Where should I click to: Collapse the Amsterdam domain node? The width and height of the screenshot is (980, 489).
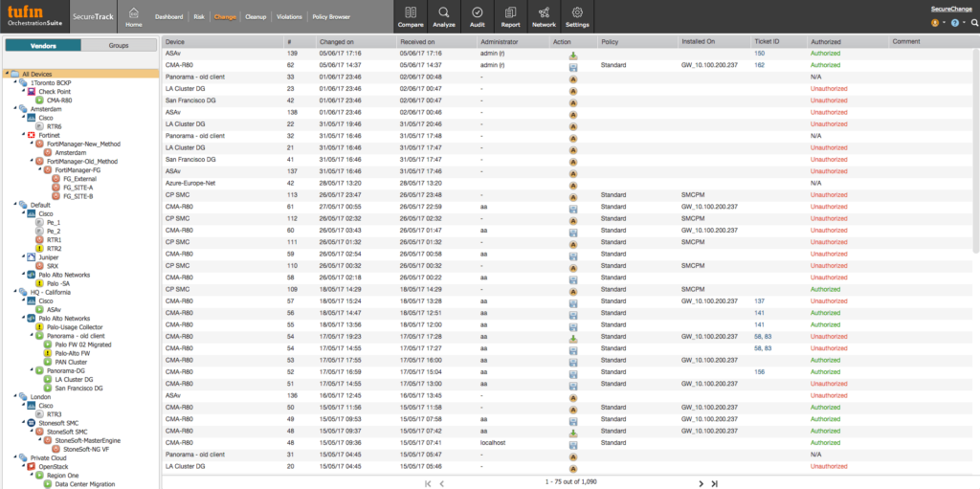coord(15,109)
